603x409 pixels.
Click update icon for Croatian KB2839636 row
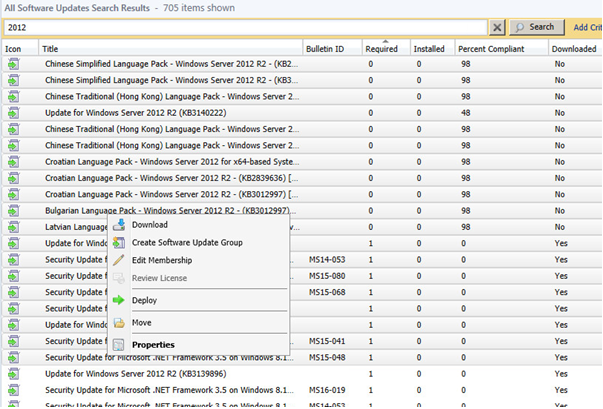click(x=13, y=178)
